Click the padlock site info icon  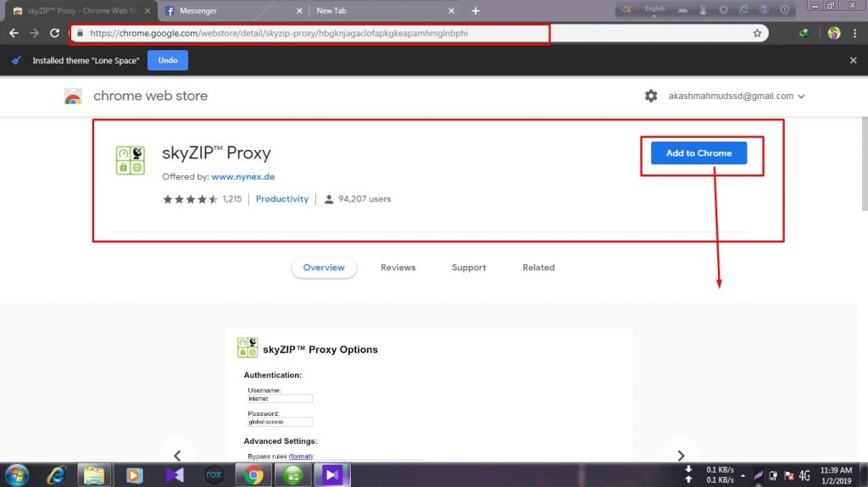click(x=81, y=33)
